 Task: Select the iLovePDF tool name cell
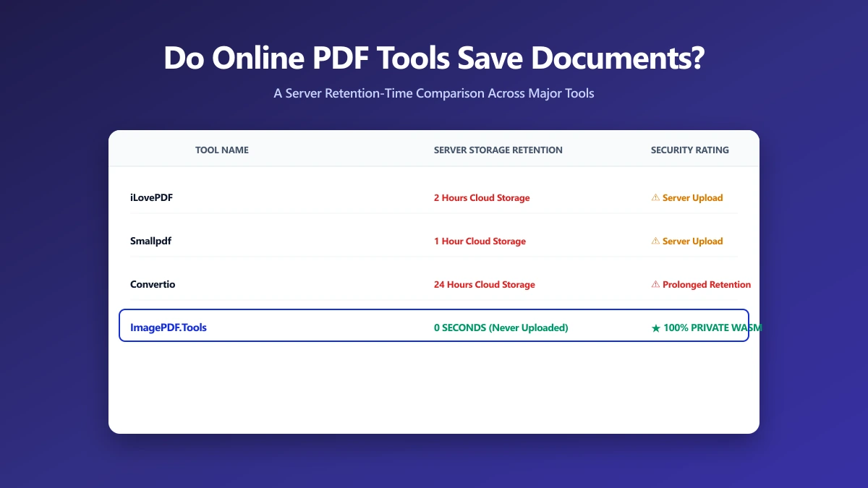(152, 197)
